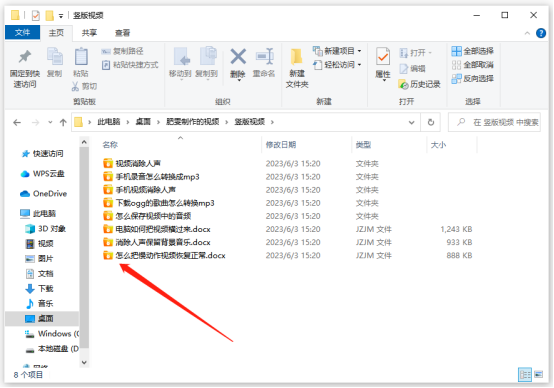Select the 下载ogg的歌曲怎么转换mp3 folder
This screenshot has height=388, width=554.
tap(159, 203)
